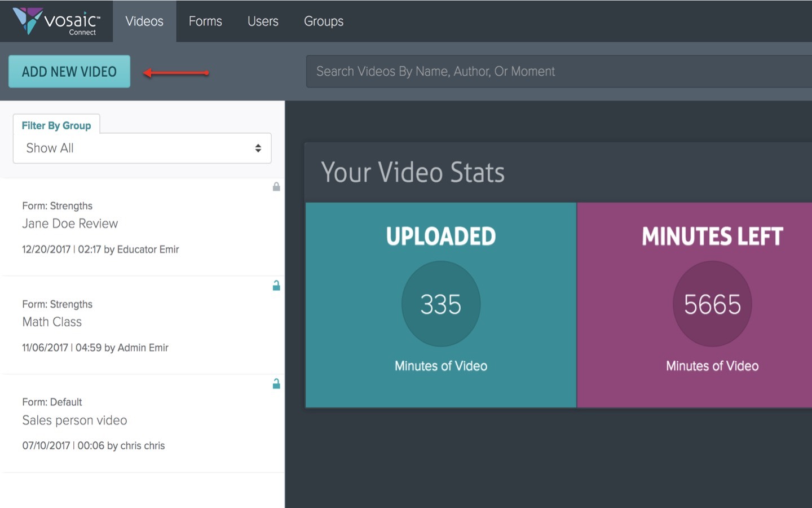Click the unlocked icon on Sales person video
This screenshot has width=812, height=508.
pyautogui.click(x=276, y=384)
